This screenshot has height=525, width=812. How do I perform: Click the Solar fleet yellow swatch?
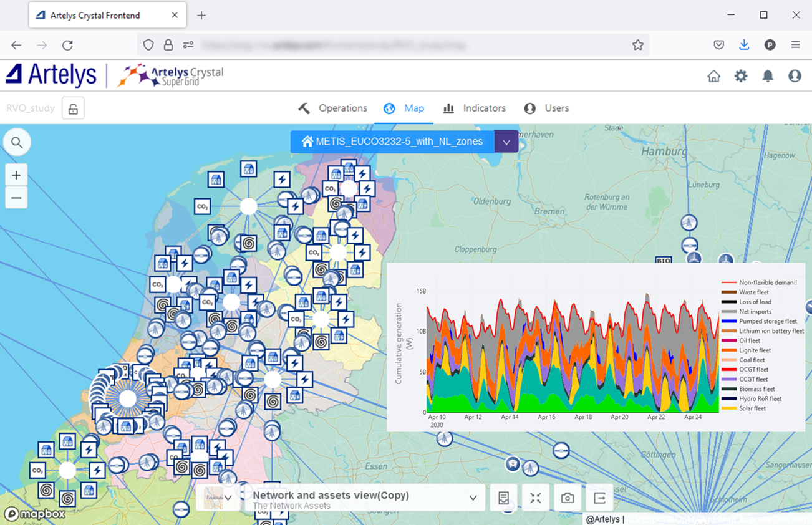729,408
